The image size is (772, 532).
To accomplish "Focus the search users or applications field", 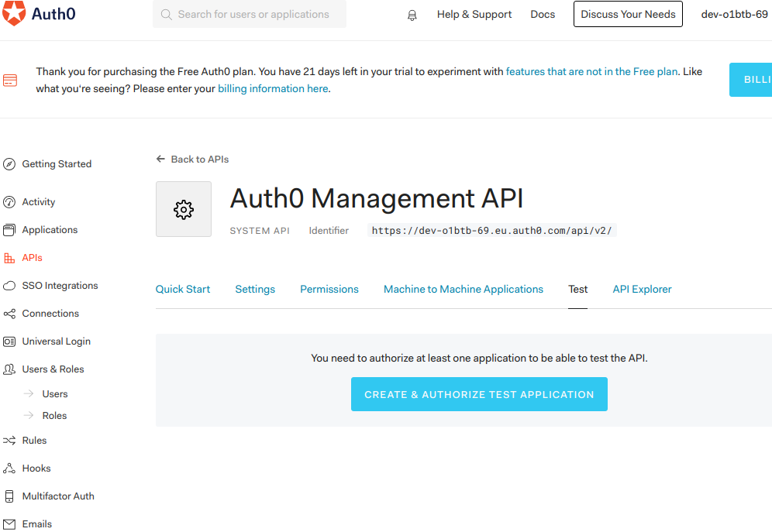I will [253, 15].
